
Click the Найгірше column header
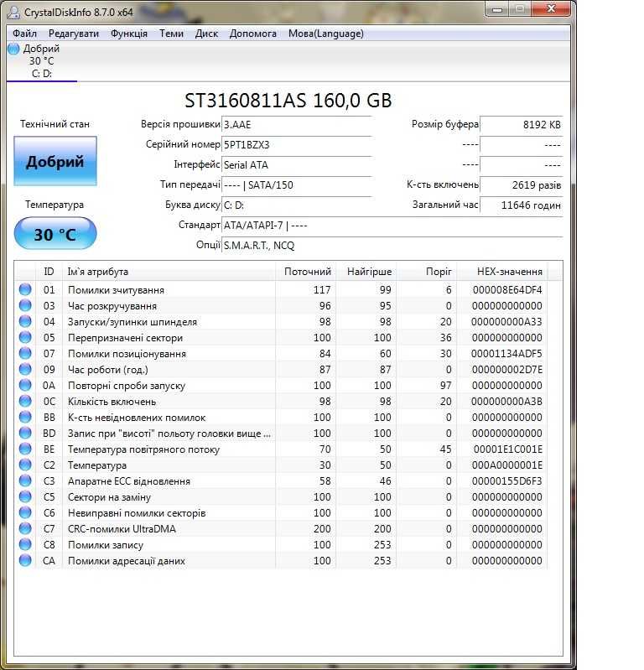click(366, 272)
